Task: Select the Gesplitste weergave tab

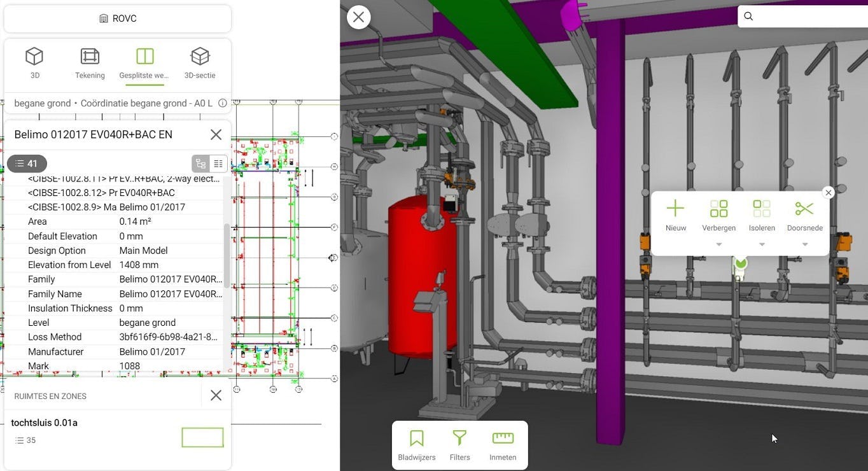Action: coord(144,63)
